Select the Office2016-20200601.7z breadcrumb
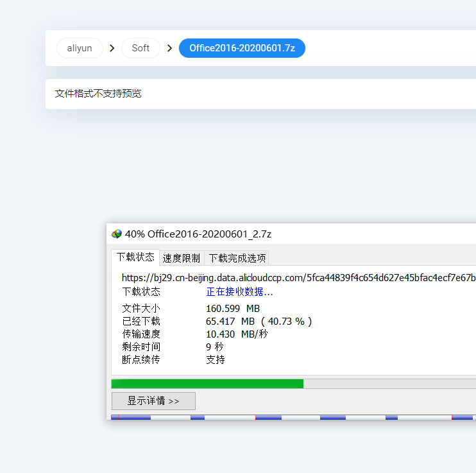 coord(242,48)
